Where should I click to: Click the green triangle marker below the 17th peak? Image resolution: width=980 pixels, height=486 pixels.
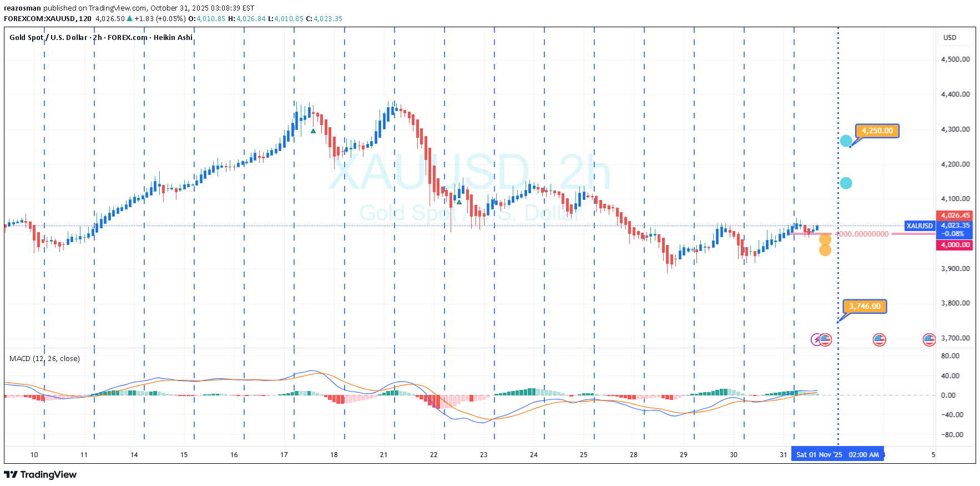point(314,132)
